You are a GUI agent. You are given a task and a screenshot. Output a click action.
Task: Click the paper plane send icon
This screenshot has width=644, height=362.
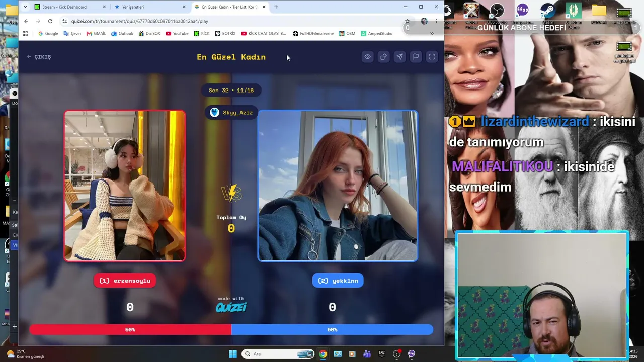399,57
